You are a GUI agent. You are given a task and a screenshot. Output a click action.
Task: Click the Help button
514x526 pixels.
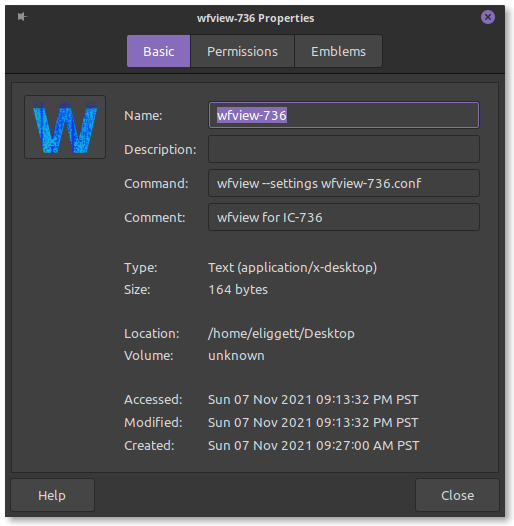click(52, 495)
